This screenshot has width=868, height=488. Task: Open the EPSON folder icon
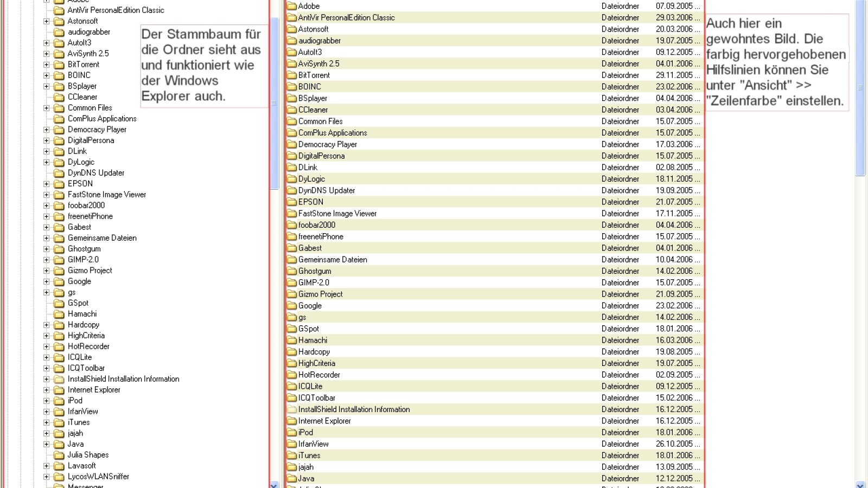click(292, 202)
